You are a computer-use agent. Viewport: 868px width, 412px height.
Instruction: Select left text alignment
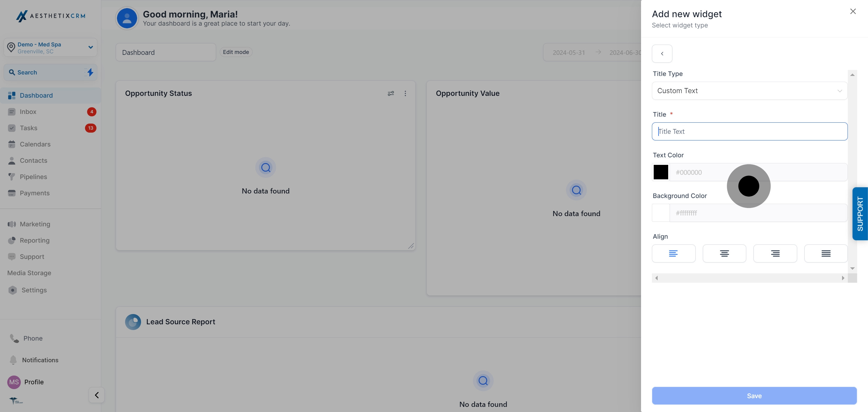(x=674, y=253)
